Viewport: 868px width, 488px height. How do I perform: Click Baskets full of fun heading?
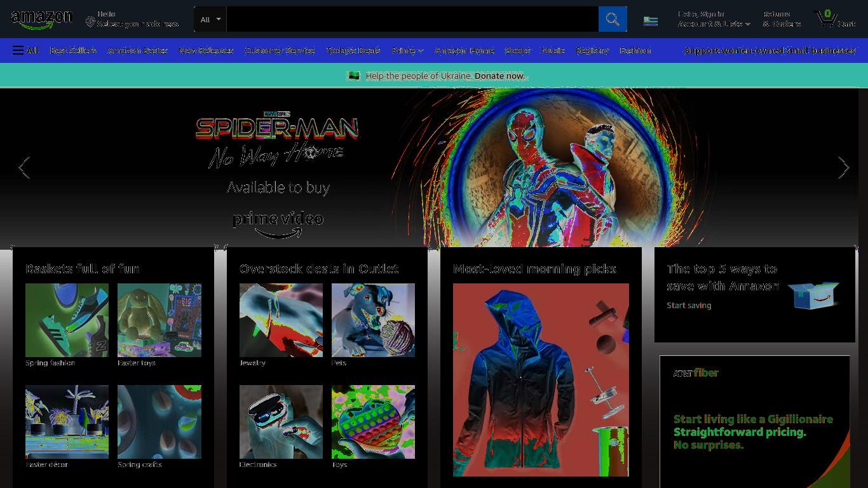[x=83, y=269]
